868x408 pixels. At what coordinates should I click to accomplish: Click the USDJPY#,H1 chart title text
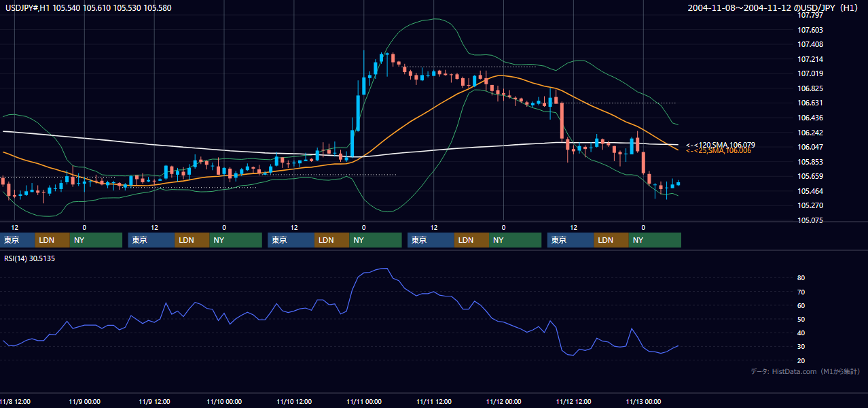tap(87, 7)
